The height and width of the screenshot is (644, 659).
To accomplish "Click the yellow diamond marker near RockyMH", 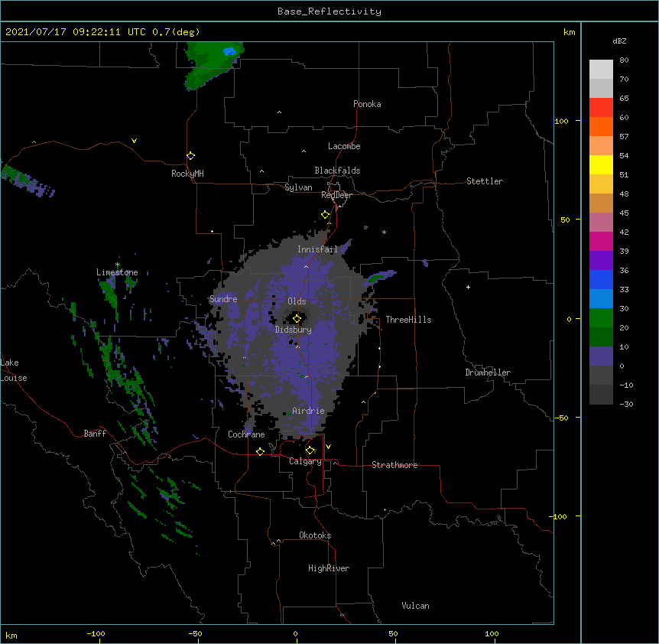I will pyautogui.click(x=191, y=156).
